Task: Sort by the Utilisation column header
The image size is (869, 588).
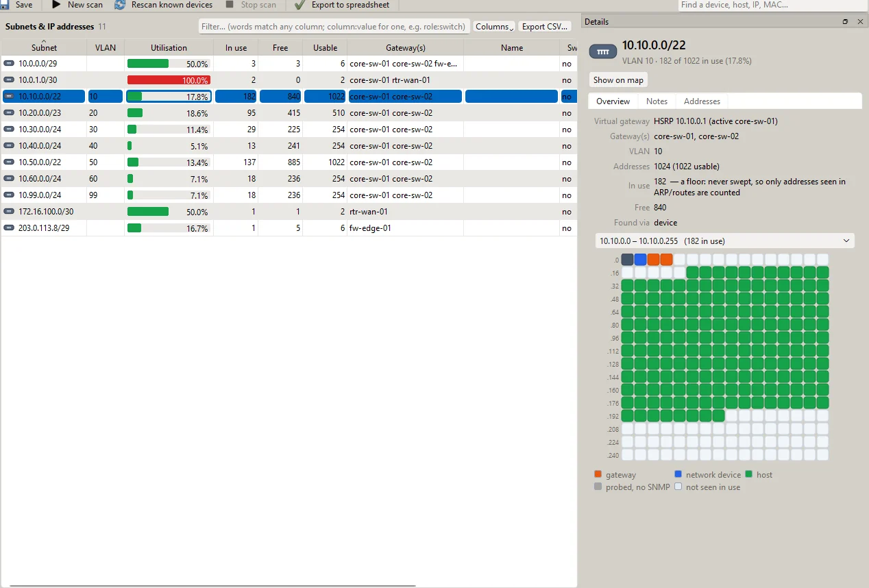Action: pyautogui.click(x=169, y=48)
